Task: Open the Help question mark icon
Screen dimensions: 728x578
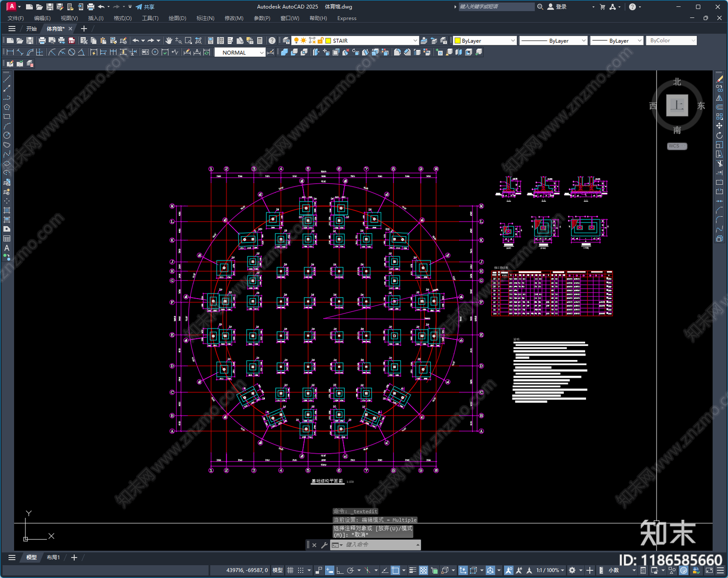Action: tap(272, 41)
